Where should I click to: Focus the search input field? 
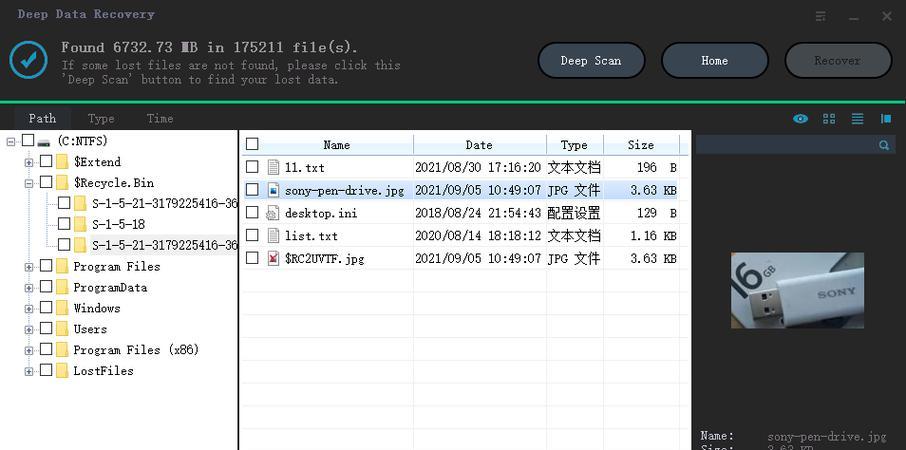[x=787, y=145]
